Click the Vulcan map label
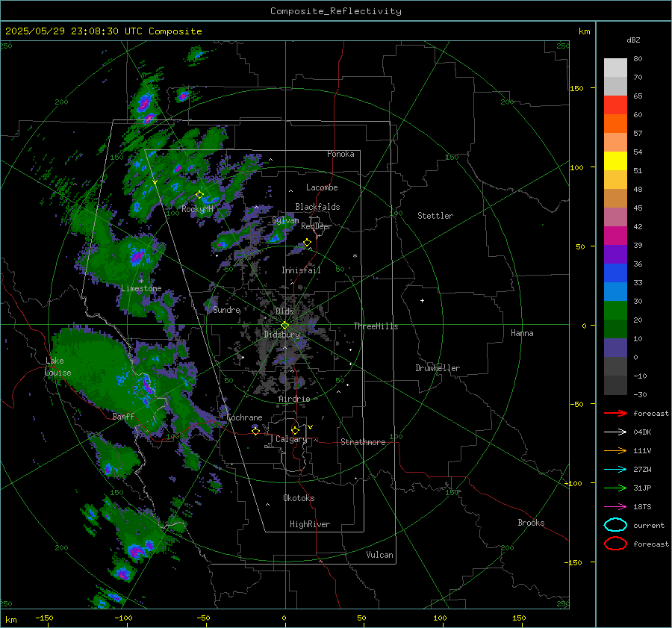Screen dimensions: 672x628 pyautogui.click(x=379, y=555)
